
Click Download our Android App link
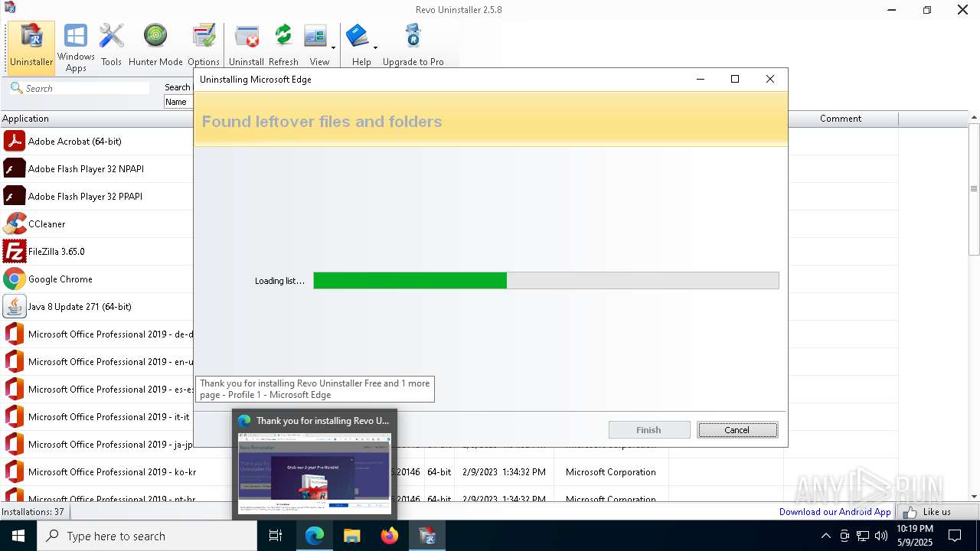click(x=835, y=512)
